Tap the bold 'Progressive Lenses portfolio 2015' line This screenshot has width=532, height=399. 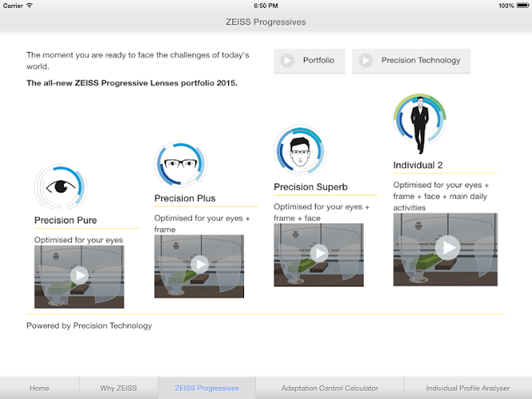point(132,83)
